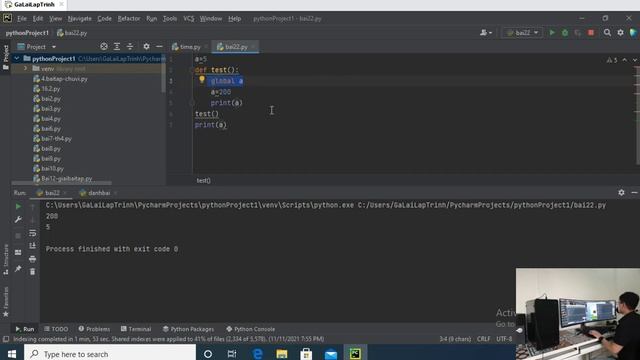Hide the Run tool window

tap(634, 192)
